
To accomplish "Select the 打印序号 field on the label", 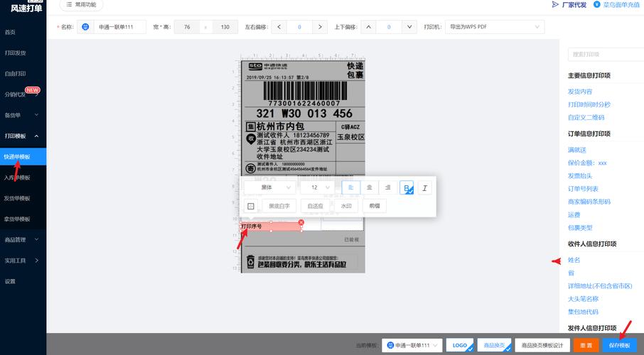I will click(271, 226).
